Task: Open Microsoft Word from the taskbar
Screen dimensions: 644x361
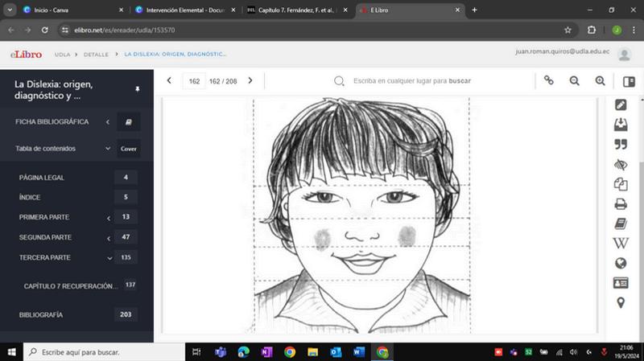Action: coord(358,352)
